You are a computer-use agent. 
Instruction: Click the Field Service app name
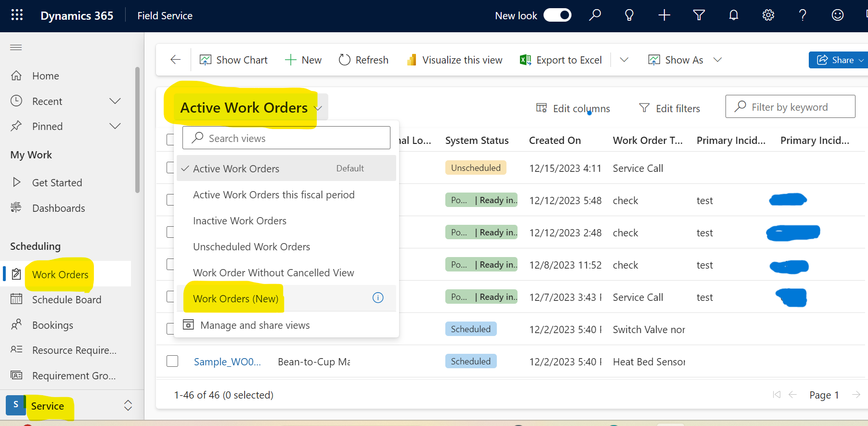click(x=165, y=15)
